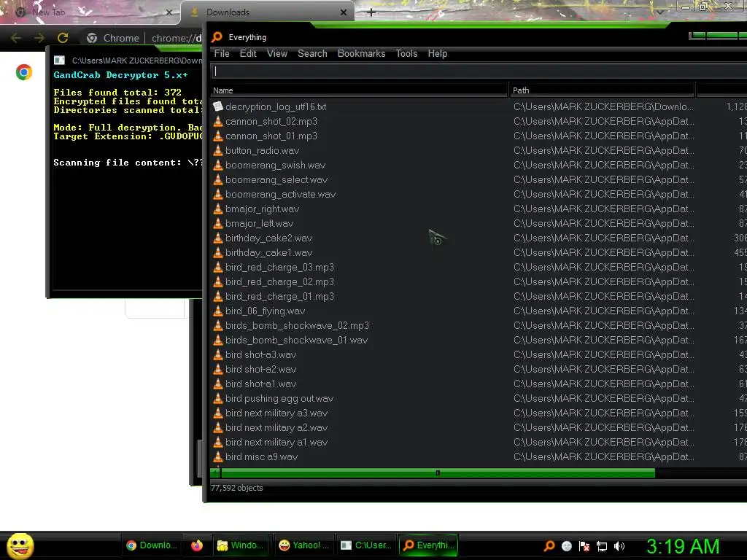Viewport: 747px width, 560px height.
Task: Click the Everything search input field
Action: point(479,71)
